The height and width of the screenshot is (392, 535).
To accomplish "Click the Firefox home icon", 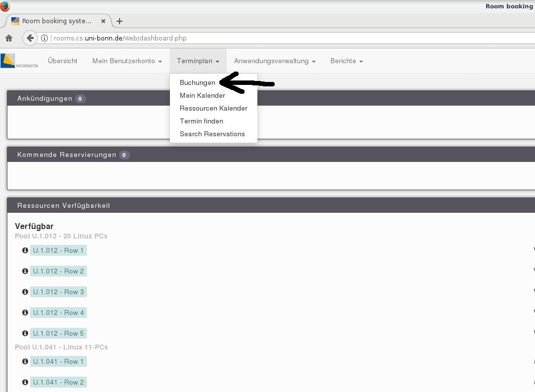I will tap(8, 38).
